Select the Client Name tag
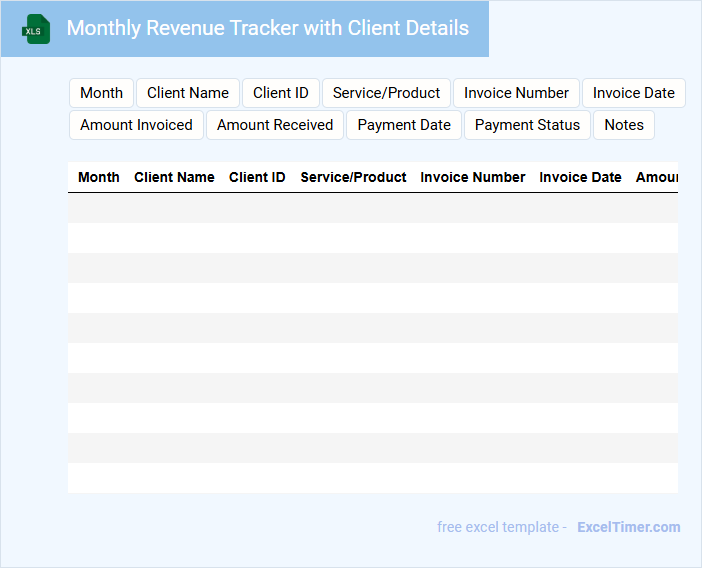Image resolution: width=702 pixels, height=568 pixels. tap(188, 93)
